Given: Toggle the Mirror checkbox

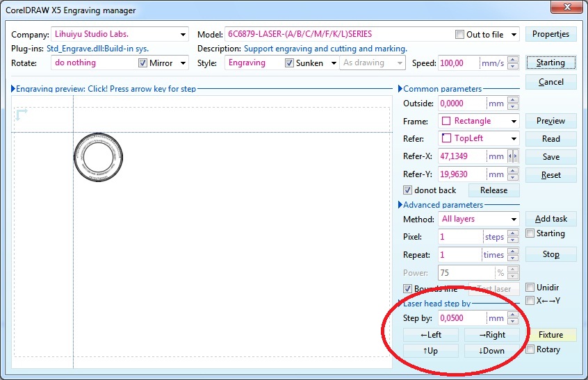Looking at the screenshot, I should click(x=143, y=63).
